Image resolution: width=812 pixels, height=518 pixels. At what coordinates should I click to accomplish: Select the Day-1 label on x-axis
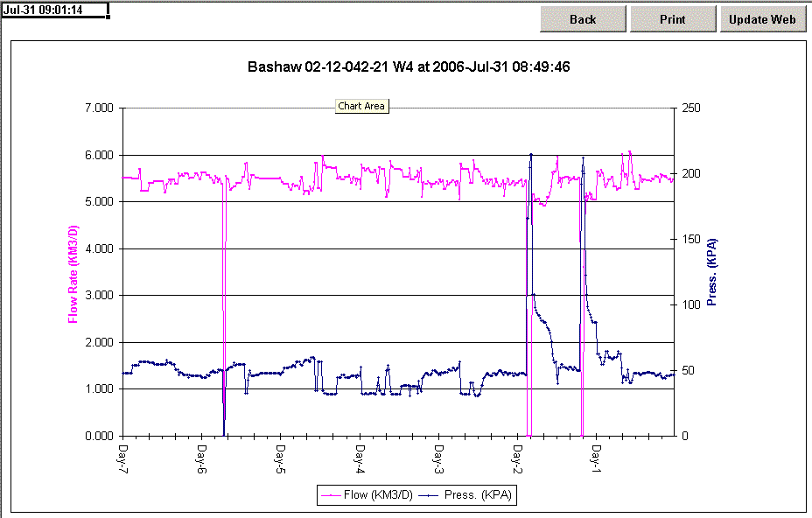click(596, 459)
